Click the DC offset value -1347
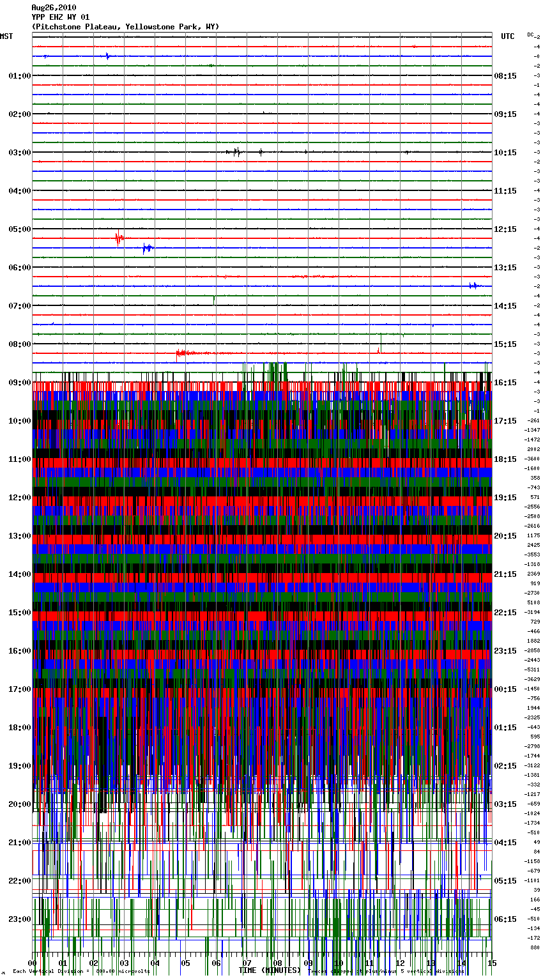The image size is (543, 980). point(532,431)
